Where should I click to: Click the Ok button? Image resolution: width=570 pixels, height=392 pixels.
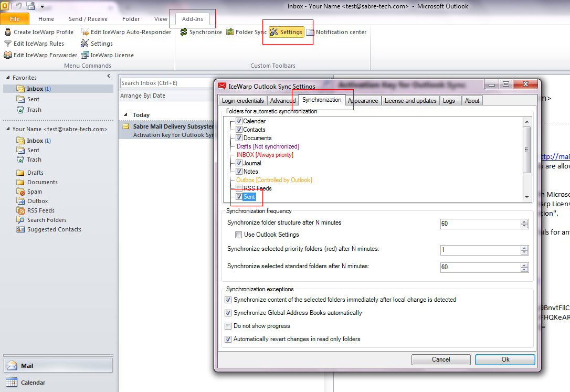(x=505, y=359)
